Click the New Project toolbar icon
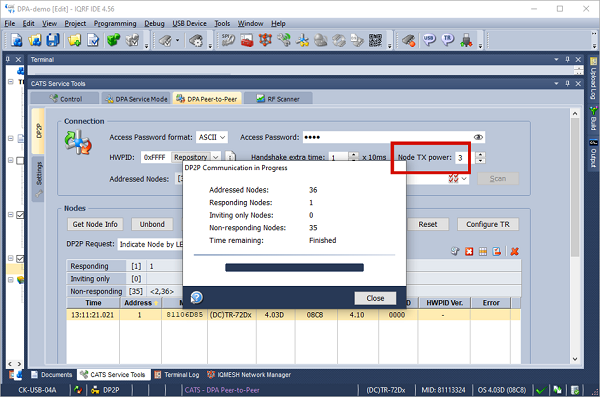The height and width of the screenshot is (397, 600). [16, 40]
